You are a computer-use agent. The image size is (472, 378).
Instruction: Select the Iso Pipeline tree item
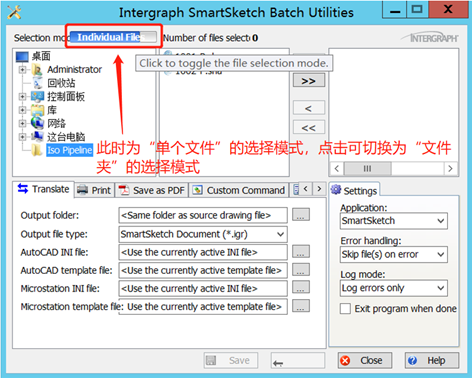coord(69,150)
